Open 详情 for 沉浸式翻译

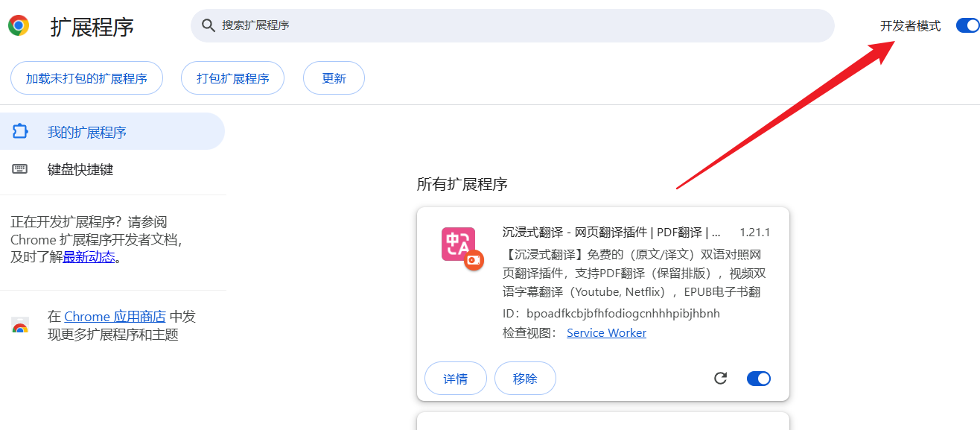coord(456,379)
